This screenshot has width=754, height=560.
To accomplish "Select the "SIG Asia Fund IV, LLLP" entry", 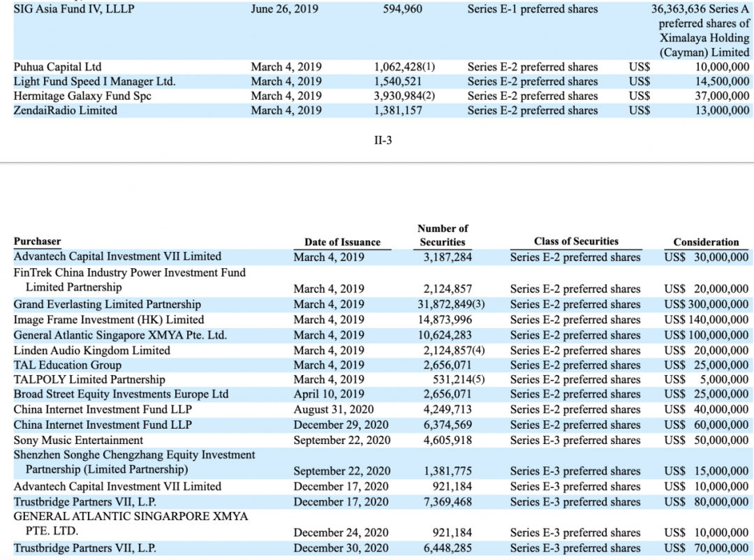I will point(74,9).
